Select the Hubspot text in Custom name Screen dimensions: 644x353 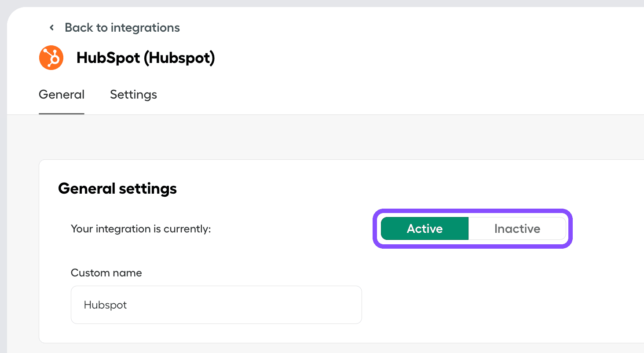click(x=105, y=305)
